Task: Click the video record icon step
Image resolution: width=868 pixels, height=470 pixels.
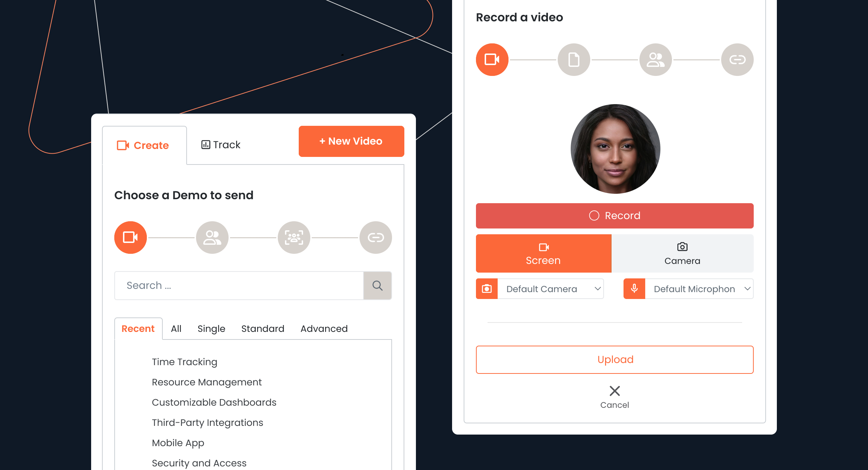Action: (492, 60)
